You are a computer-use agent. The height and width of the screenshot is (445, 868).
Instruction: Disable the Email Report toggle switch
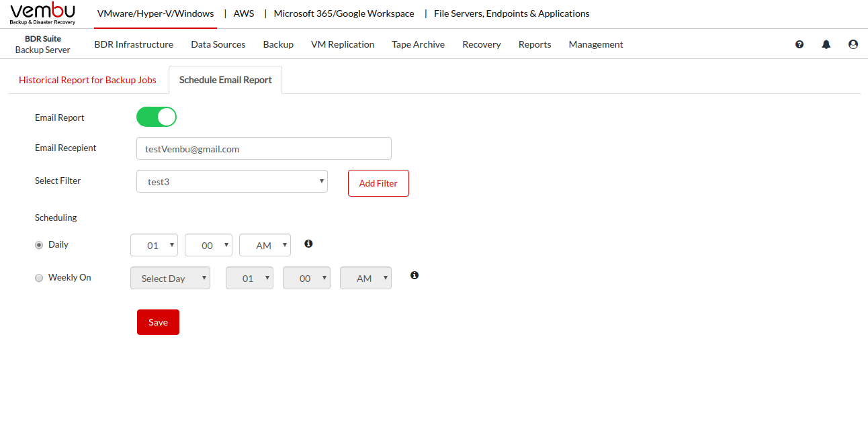(x=157, y=117)
